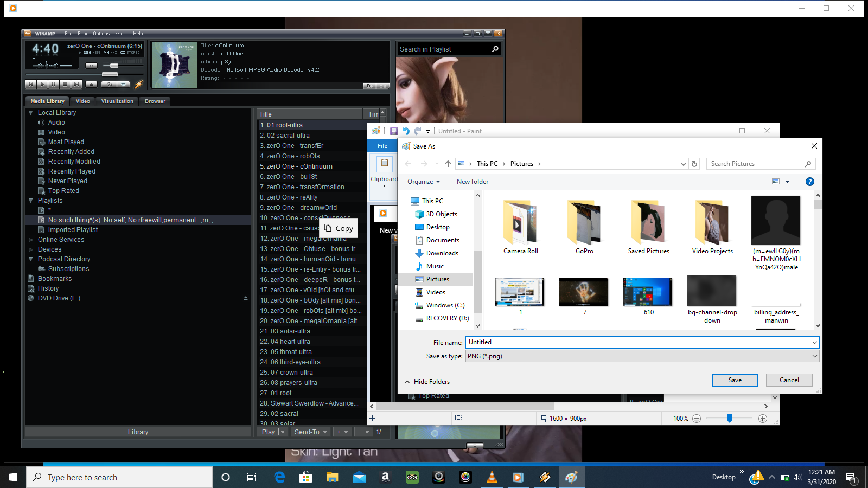Click Winamp's Previous track button
Screen dimensions: 868x488
tap(31, 84)
